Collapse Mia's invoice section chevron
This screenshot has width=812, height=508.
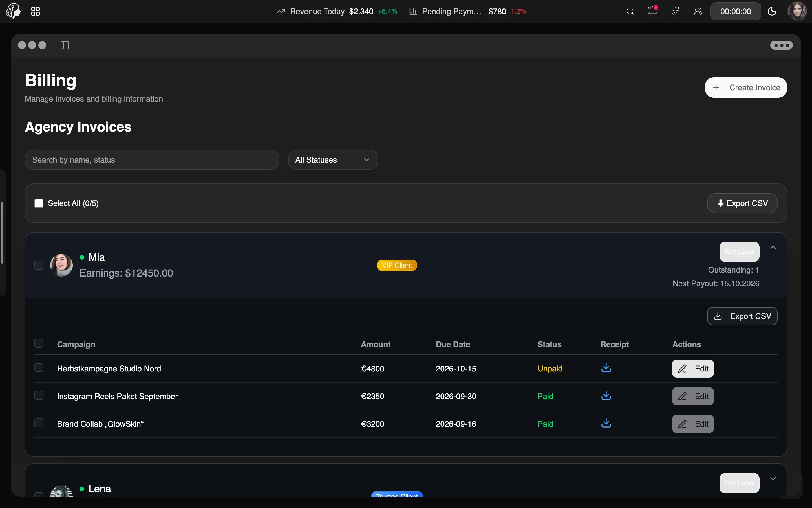773,248
